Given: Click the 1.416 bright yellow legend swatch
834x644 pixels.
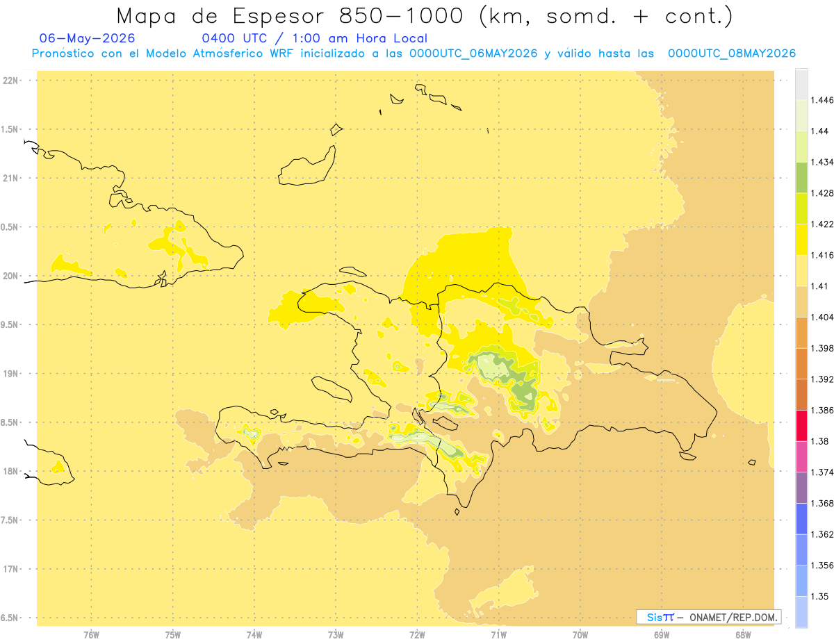Looking at the screenshot, I should [801, 239].
